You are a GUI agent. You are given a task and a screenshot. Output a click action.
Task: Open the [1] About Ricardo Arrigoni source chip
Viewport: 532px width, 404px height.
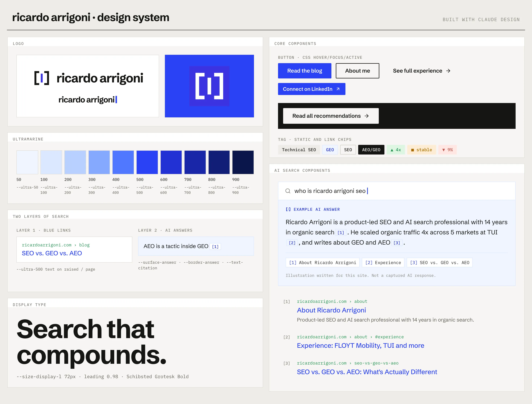click(x=322, y=263)
